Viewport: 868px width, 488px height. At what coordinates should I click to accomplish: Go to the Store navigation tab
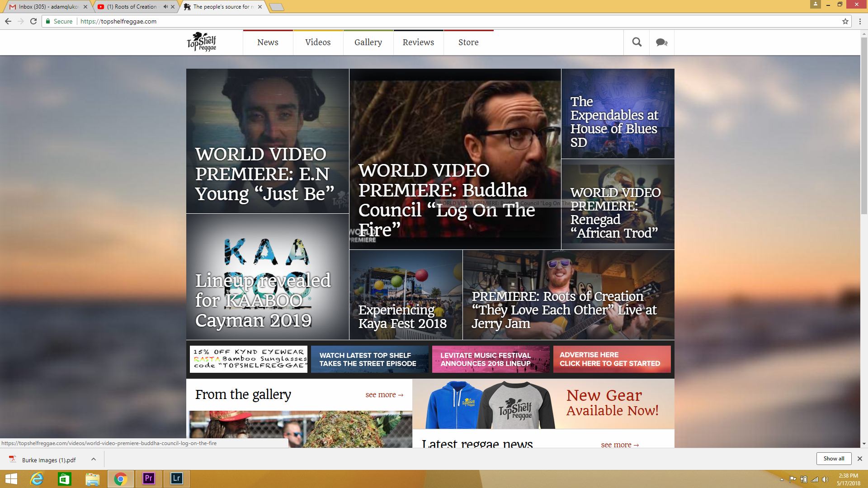pyautogui.click(x=468, y=42)
